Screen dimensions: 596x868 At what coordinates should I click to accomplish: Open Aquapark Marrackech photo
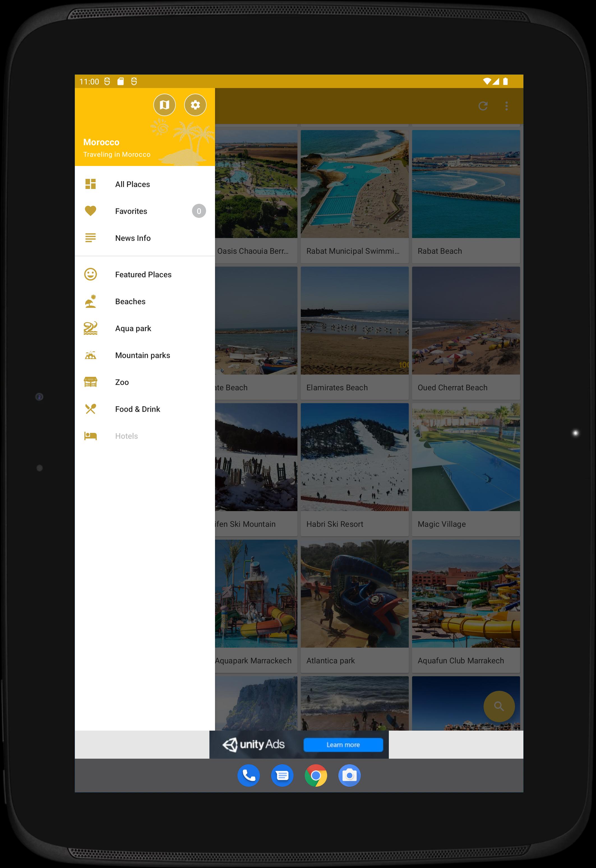(256, 594)
